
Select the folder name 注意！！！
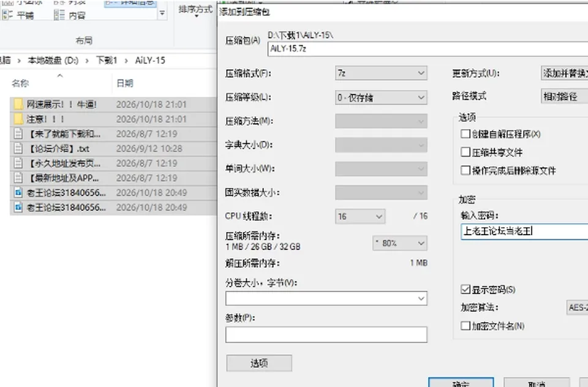click(x=45, y=119)
